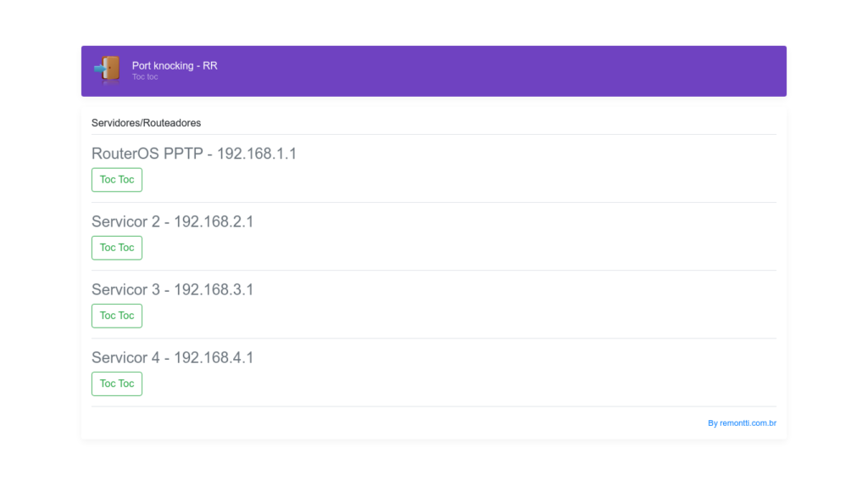Click the 192.168.3.1 IP address text
Viewport: 868px width, 504px height.
(214, 289)
